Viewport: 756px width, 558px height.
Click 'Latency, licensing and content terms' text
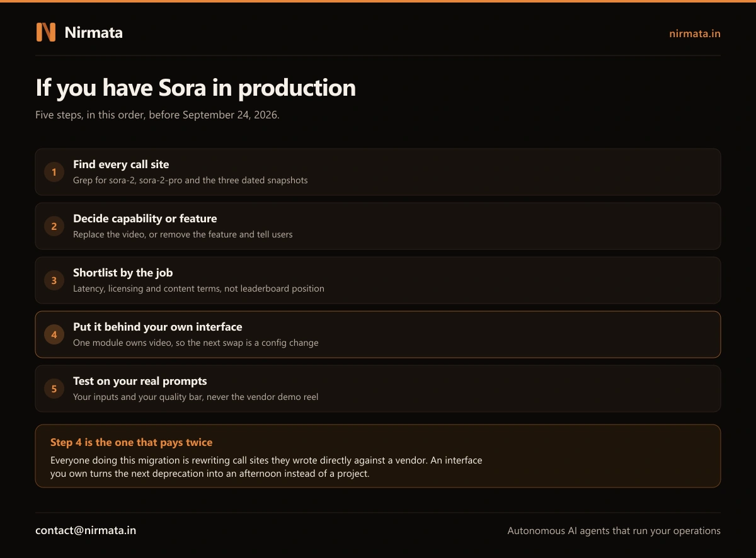click(198, 288)
